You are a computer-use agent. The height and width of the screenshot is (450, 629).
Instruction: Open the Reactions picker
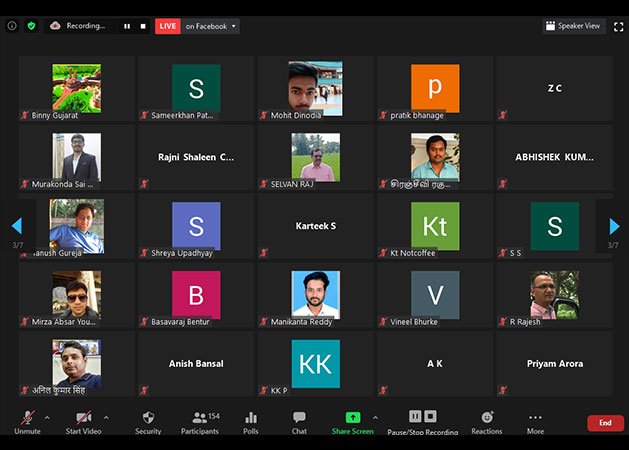(487, 421)
